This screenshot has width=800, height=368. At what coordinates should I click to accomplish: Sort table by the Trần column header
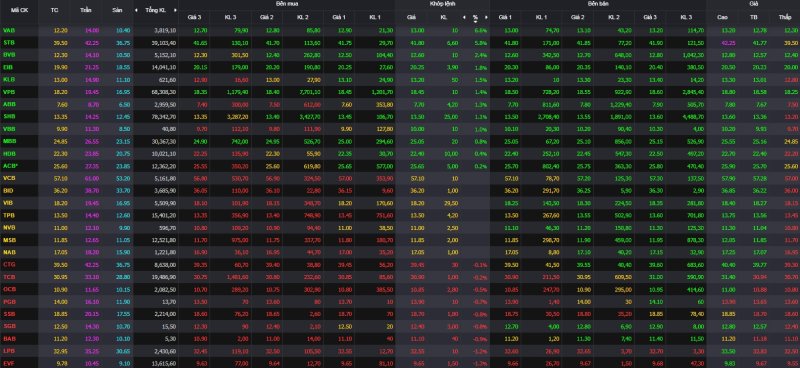[x=85, y=10]
